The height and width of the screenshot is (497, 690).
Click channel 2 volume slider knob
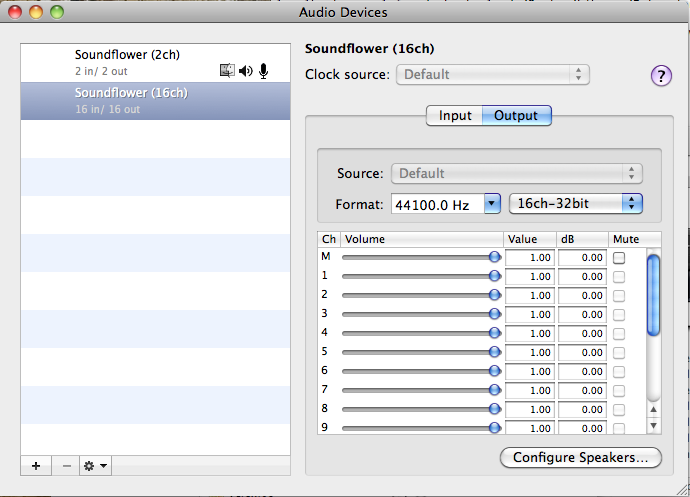(x=495, y=295)
